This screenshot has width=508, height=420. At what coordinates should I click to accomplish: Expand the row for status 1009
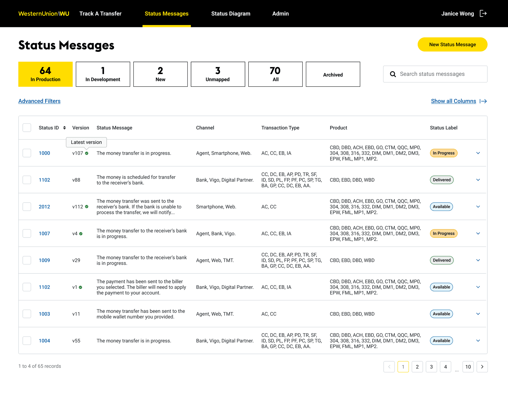[x=478, y=260]
